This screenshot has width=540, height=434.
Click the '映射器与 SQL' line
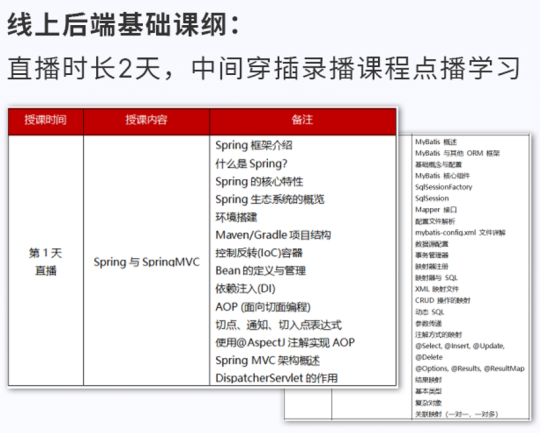[x=436, y=278]
